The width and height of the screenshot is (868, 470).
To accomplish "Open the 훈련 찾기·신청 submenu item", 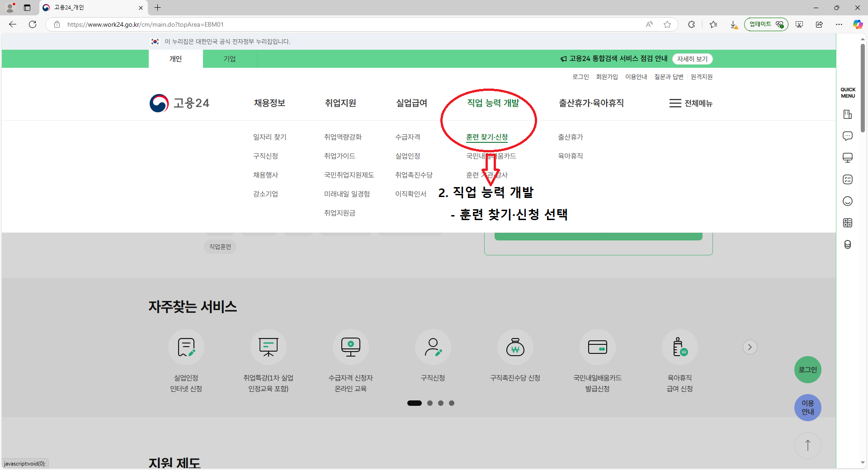I will 487,137.
